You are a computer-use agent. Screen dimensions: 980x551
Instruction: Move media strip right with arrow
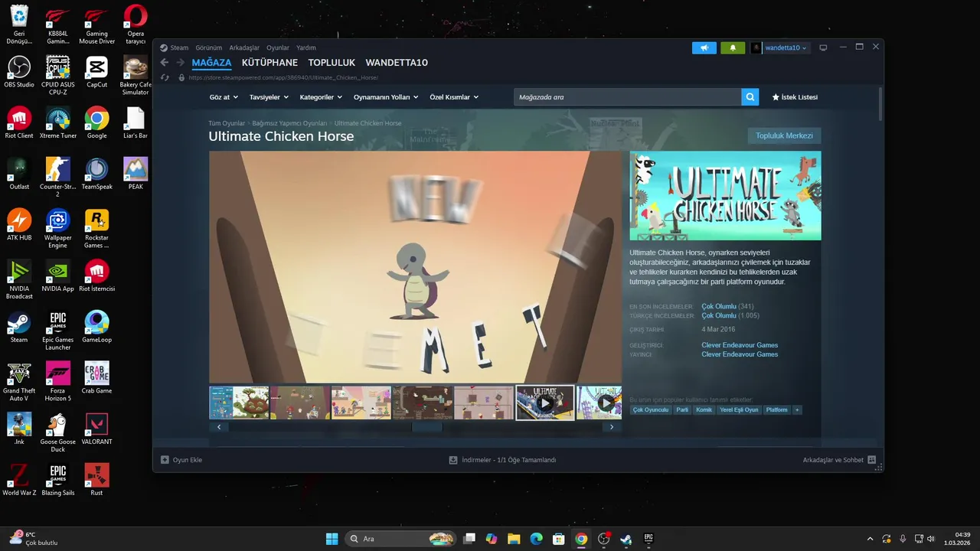[611, 427]
